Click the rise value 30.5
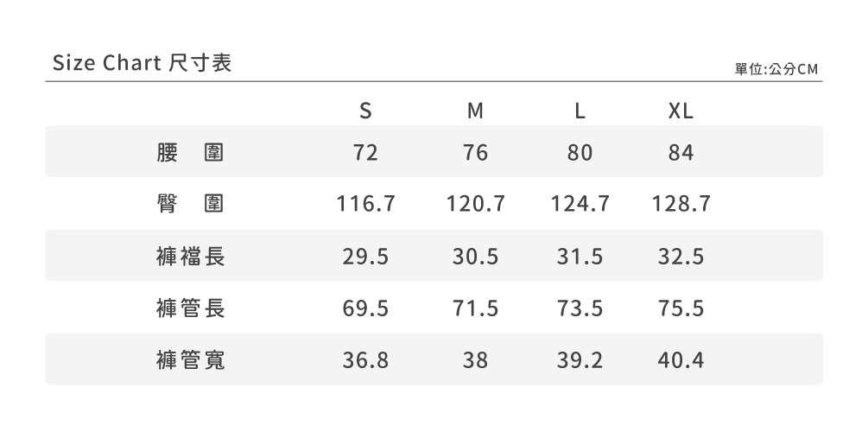 [475, 257]
